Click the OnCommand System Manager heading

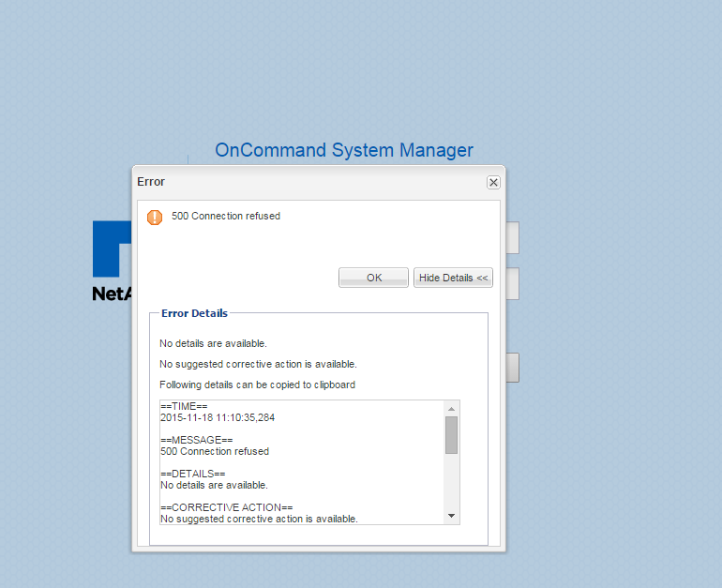[343, 150]
